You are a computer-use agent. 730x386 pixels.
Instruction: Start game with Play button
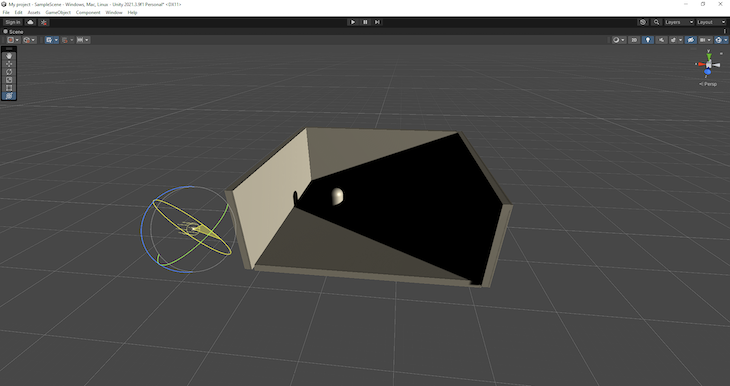pyautogui.click(x=353, y=22)
